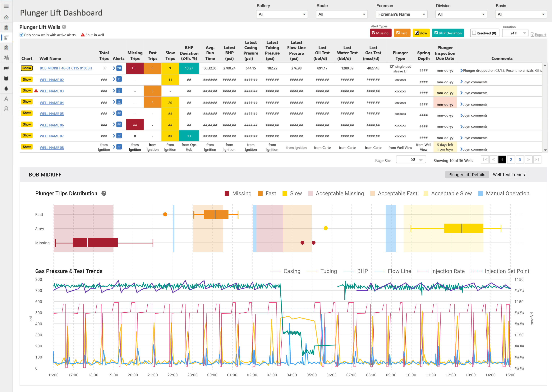The image size is (552, 392).
Task: Open the user profile sidebar icon
Action: click(x=6, y=109)
